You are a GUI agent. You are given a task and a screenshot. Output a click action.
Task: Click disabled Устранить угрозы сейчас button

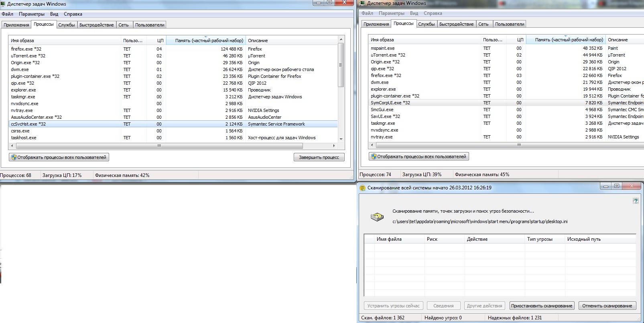coord(393,306)
